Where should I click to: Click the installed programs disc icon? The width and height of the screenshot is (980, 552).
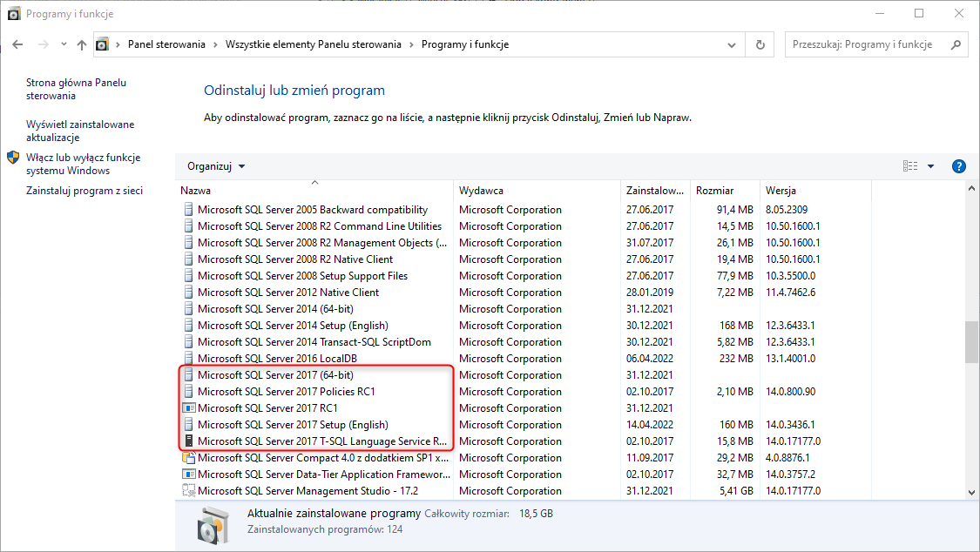click(213, 525)
